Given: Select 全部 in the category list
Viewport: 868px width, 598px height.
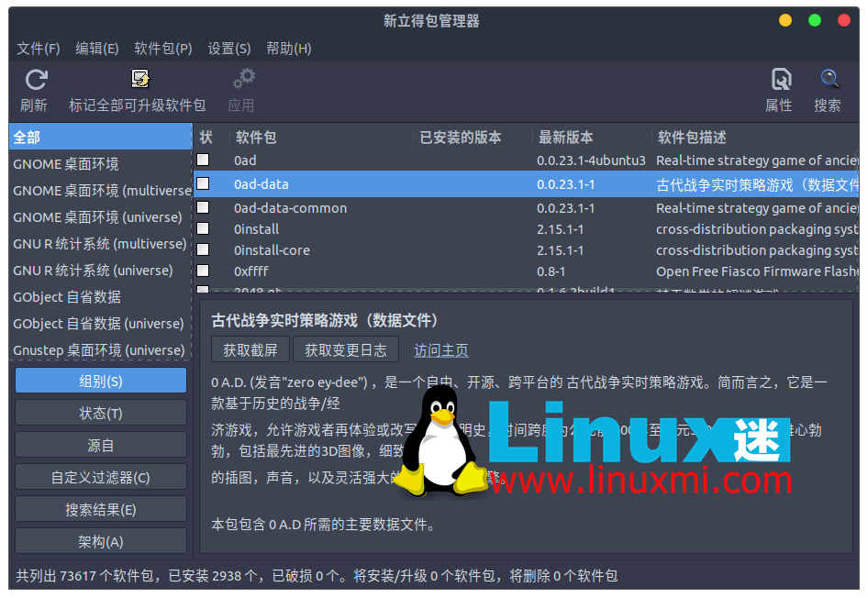Looking at the screenshot, I should (x=100, y=137).
